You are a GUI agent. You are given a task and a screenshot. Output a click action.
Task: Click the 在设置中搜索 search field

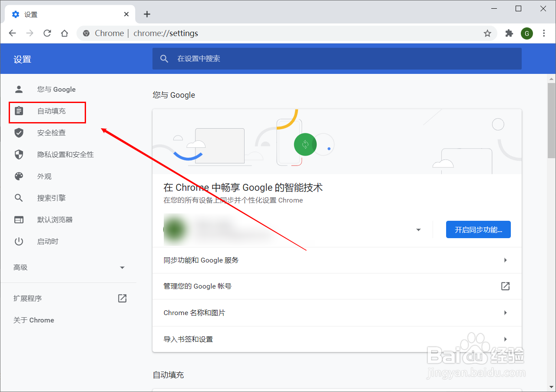pos(337,59)
